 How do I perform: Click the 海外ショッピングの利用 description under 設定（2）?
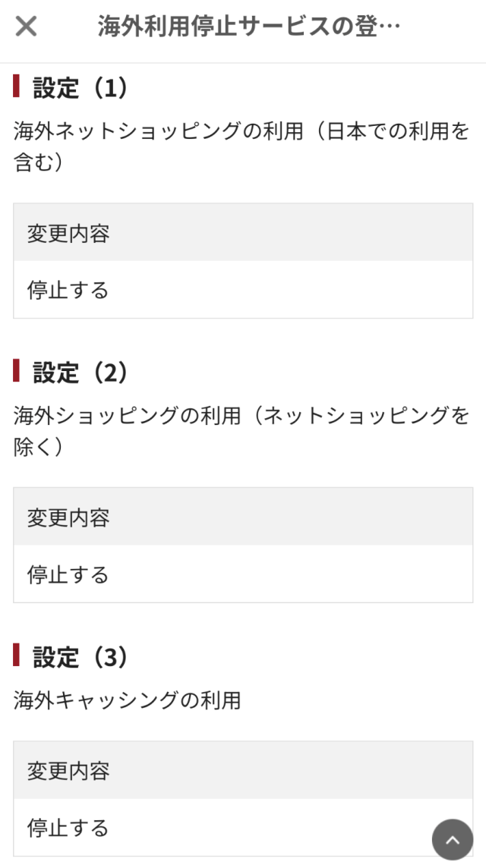click(128, 417)
